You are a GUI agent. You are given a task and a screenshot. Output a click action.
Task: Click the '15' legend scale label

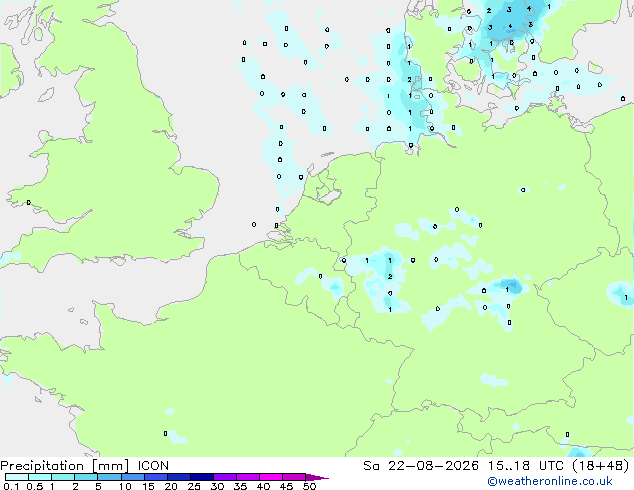148,486
